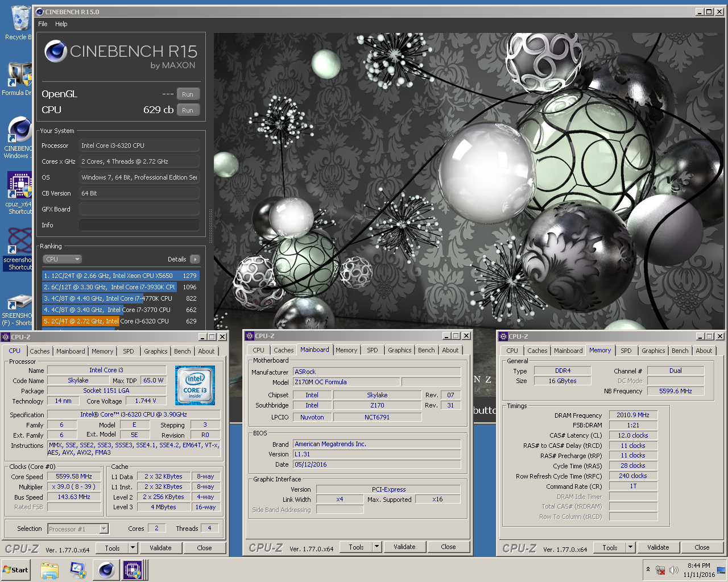
Task: Run the OpenGL benchmark
Action: click(x=188, y=94)
